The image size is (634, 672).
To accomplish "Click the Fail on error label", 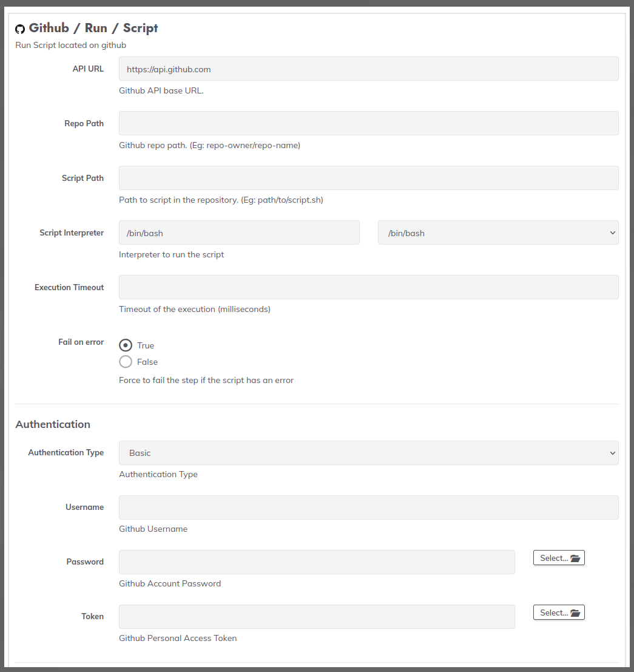I will pyautogui.click(x=81, y=342).
